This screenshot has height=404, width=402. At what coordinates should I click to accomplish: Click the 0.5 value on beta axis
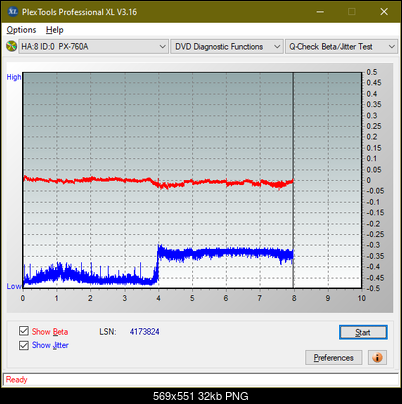pyautogui.click(x=372, y=72)
